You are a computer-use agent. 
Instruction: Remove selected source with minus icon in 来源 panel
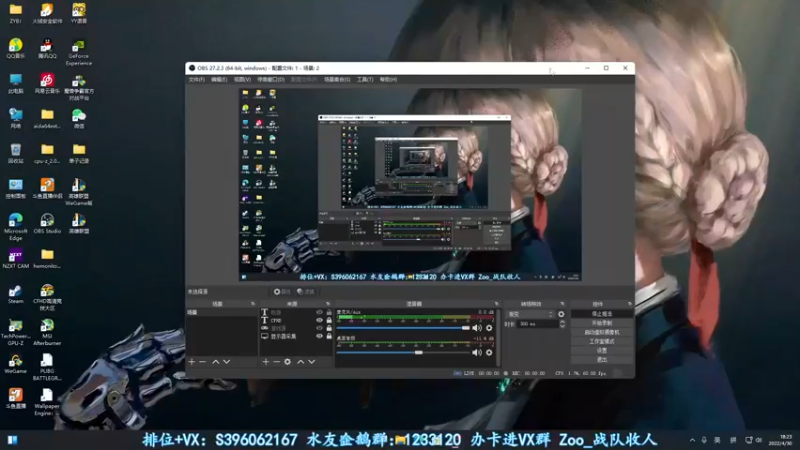point(276,362)
